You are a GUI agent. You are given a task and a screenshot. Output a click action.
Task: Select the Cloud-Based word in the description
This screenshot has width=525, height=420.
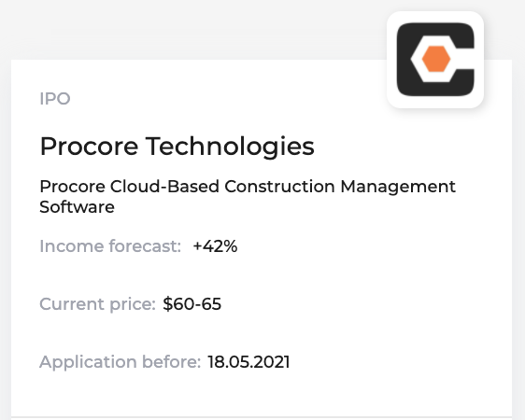click(x=164, y=186)
